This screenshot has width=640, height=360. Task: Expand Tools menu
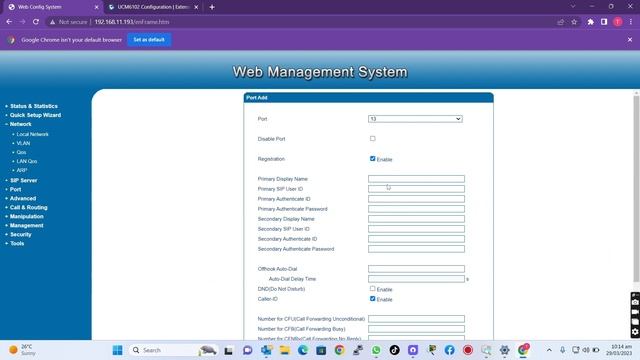[17, 243]
